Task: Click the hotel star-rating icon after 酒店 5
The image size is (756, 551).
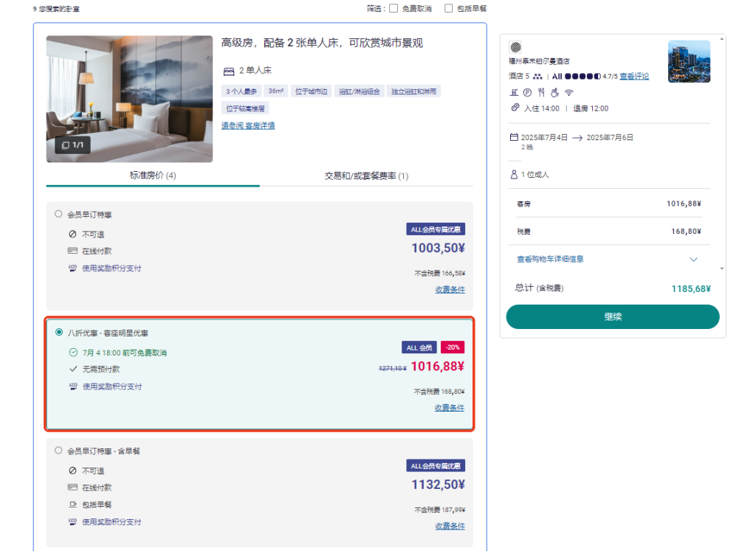Action: pyautogui.click(x=537, y=77)
